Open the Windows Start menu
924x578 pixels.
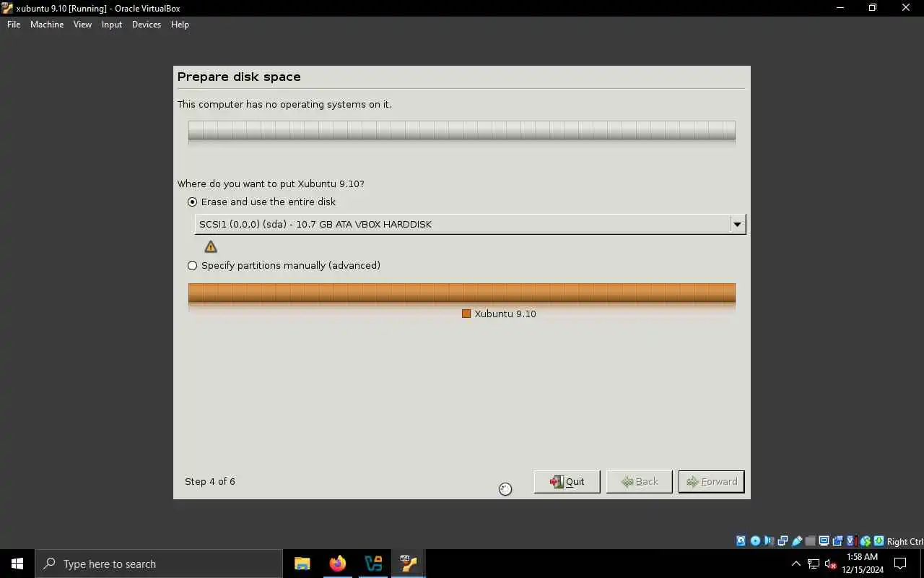point(17,564)
